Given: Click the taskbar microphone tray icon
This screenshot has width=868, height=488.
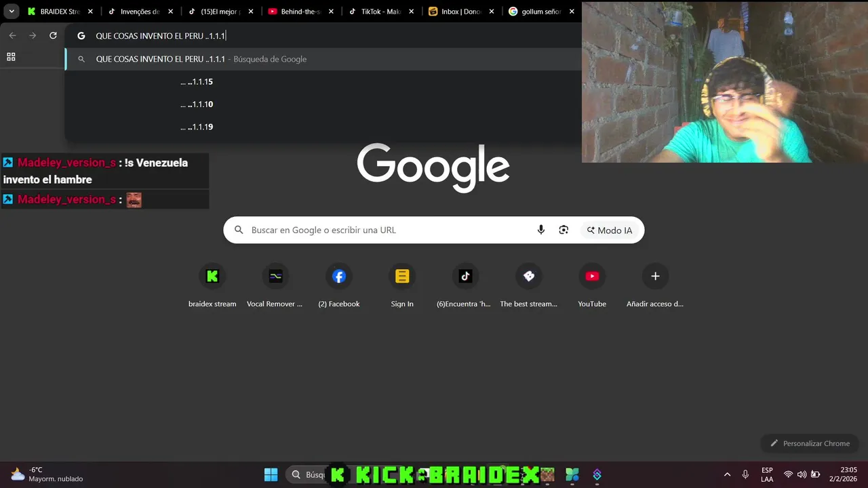Looking at the screenshot, I should (745, 474).
